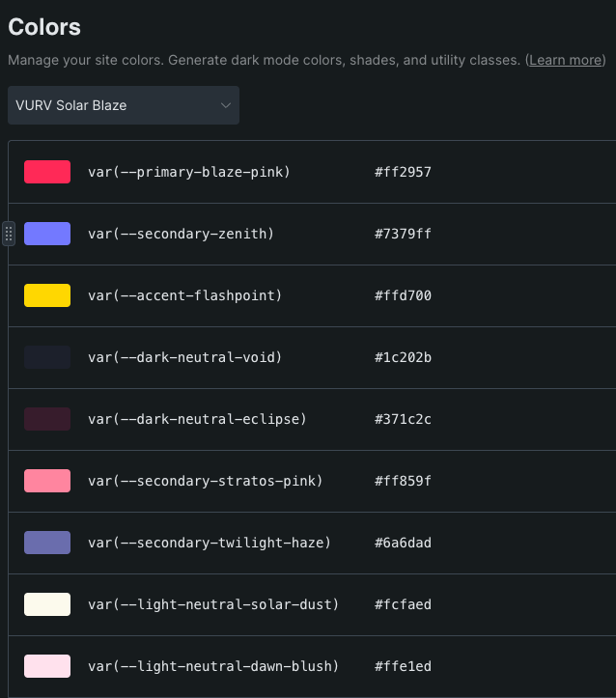Click the accent-flashpoint yellow swatch
This screenshot has height=698, width=616.
tap(47, 295)
